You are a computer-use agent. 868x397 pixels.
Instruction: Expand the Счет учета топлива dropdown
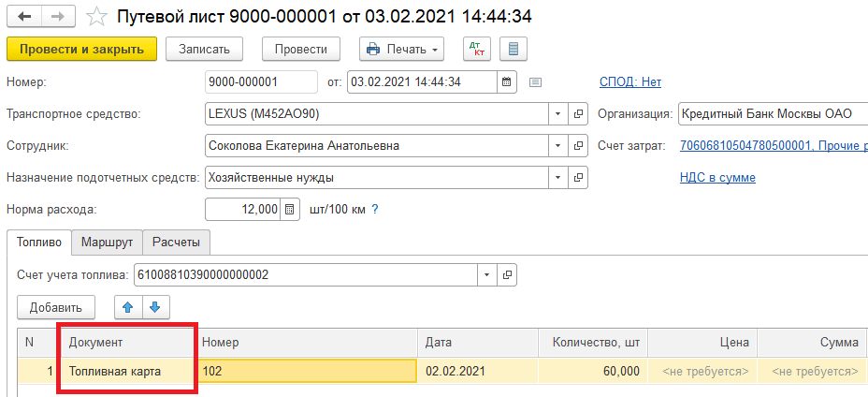487,275
